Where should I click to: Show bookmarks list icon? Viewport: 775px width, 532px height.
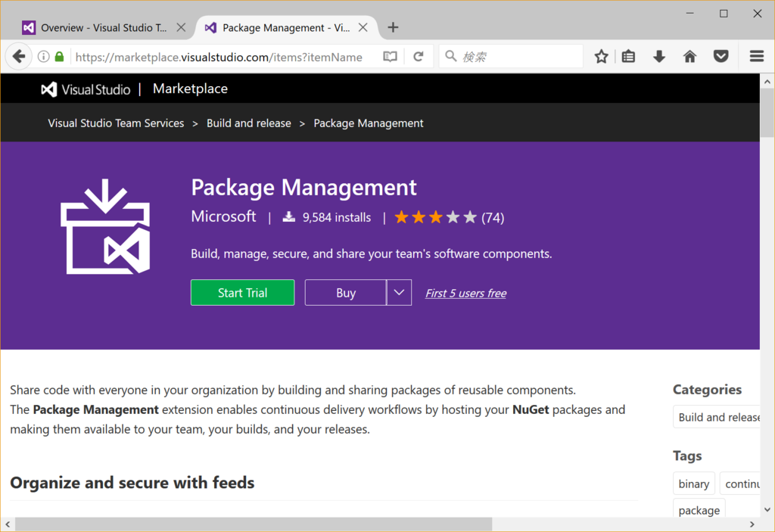coord(628,56)
